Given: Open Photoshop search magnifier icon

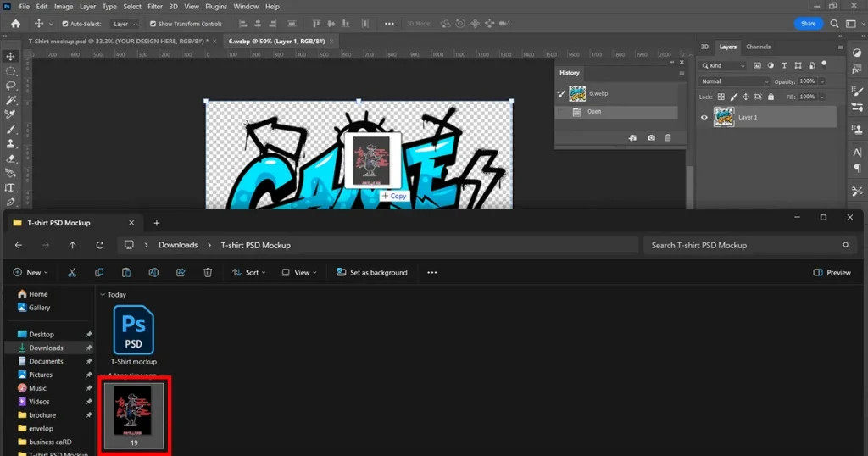Looking at the screenshot, I should tap(834, 24).
